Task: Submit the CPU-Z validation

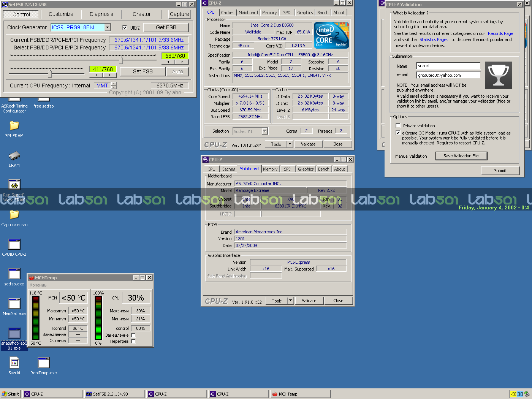Action: pos(500,171)
